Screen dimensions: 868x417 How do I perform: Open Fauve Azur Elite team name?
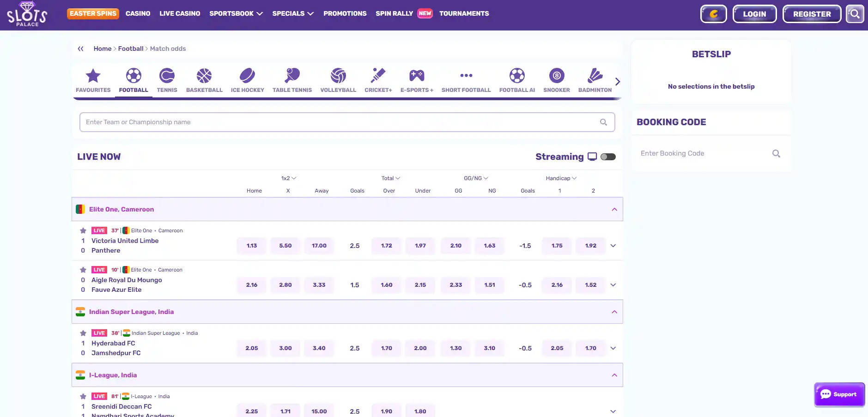(x=116, y=290)
